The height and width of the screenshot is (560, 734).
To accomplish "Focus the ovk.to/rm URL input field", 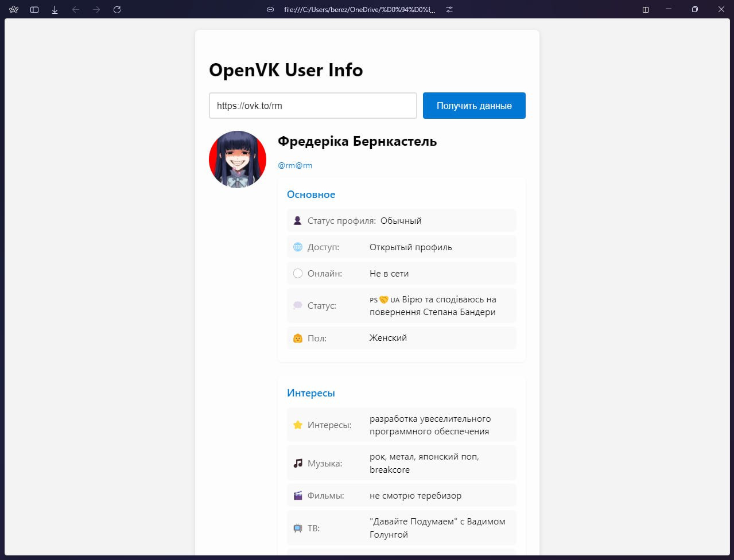I will point(313,106).
